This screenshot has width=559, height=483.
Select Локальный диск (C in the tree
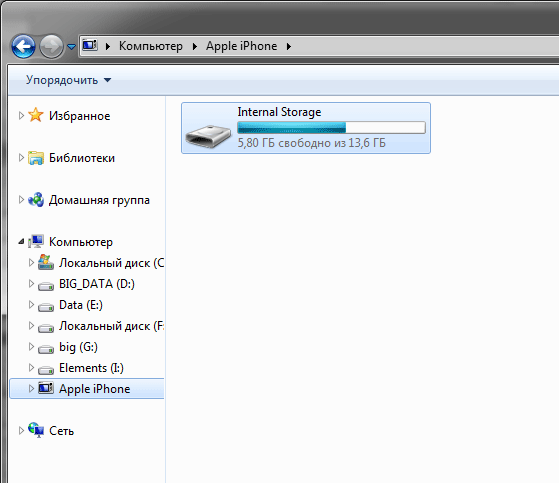112,263
